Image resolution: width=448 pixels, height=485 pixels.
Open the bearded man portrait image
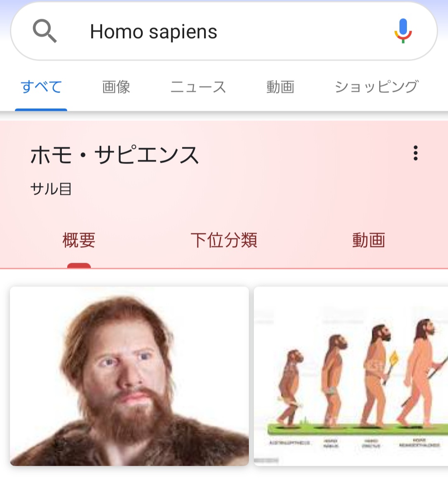pyautogui.click(x=129, y=376)
